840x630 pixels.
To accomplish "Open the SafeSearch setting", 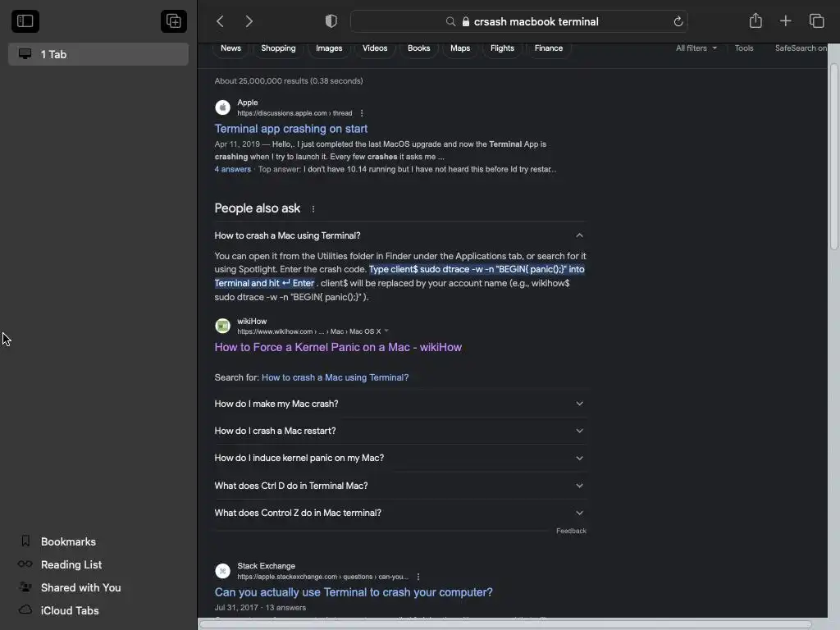I will coord(801,48).
